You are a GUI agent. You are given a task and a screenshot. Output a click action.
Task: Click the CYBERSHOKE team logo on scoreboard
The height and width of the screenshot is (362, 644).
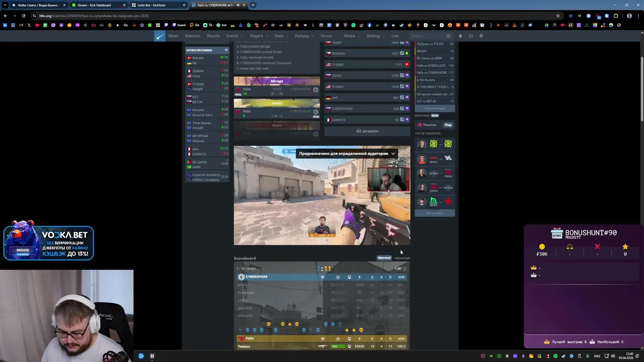coord(242,277)
